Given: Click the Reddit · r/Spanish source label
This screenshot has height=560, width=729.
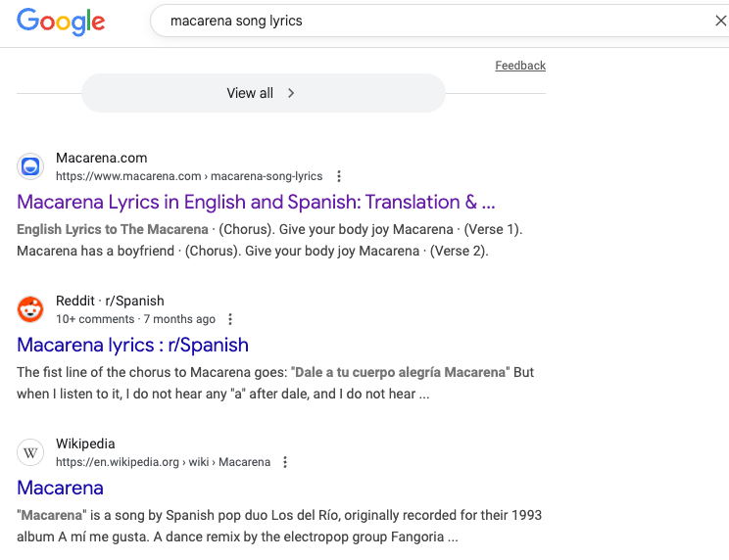Looking at the screenshot, I should click(x=110, y=301).
